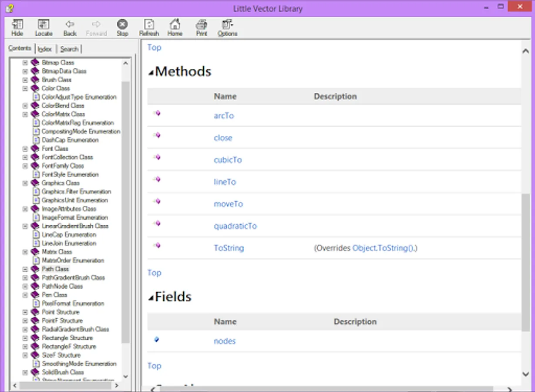Screen dimensions: 535x392
Task: Expand the Pen Class tree node
Action: click(x=25, y=295)
